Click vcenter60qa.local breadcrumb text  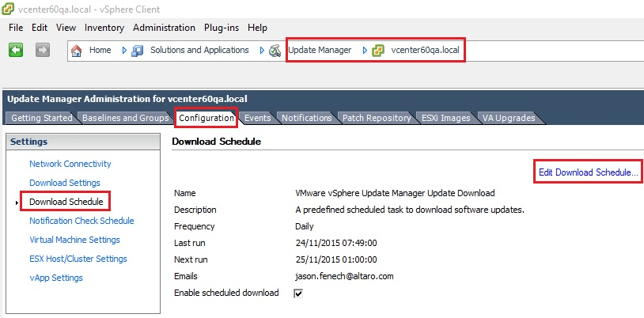coord(425,50)
